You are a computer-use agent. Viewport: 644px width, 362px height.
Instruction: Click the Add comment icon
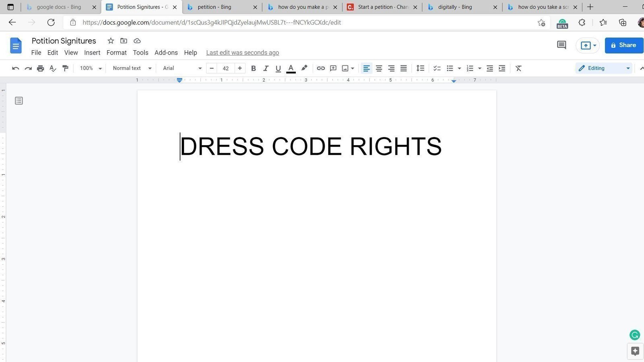(333, 68)
